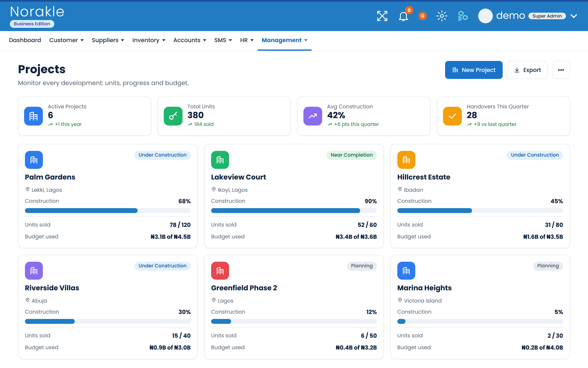
Task: Click the Greenfield Phase 2 building icon
Action: click(x=220, y=271)
